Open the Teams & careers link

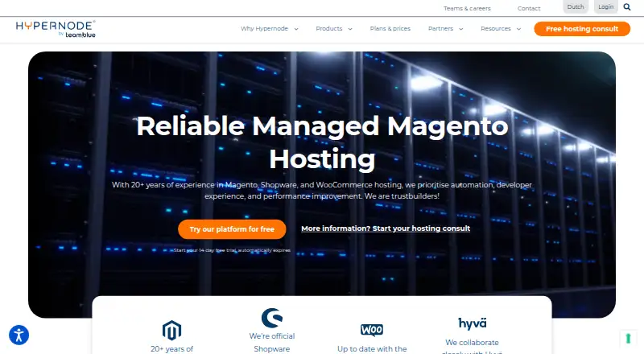467,8
